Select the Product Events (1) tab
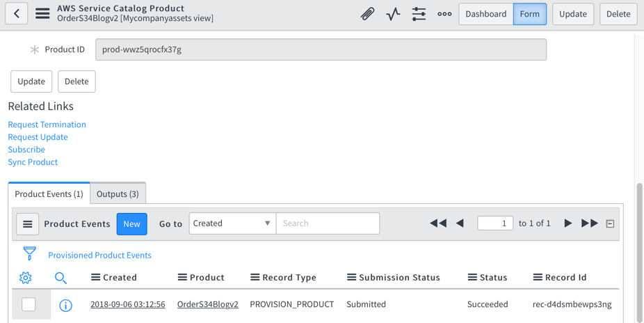The height and width of the screenshot is (323, 644). (49, 194)
